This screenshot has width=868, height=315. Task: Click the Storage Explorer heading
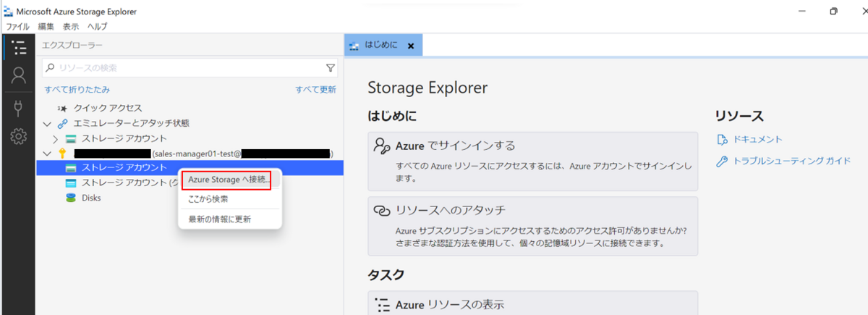click(427, 88)
